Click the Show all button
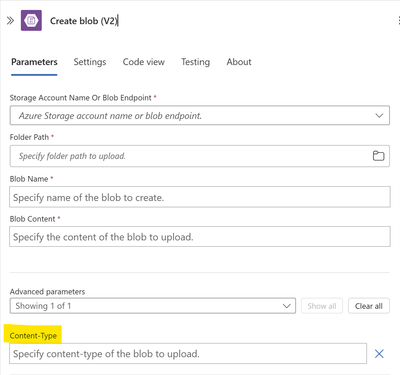Screen dimensions: 400x375 322,306
